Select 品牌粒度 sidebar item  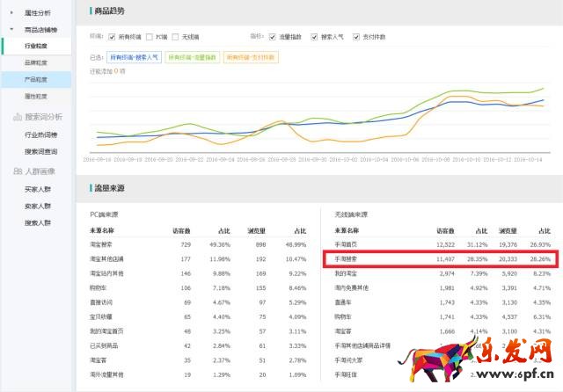(x=37, y=62)
